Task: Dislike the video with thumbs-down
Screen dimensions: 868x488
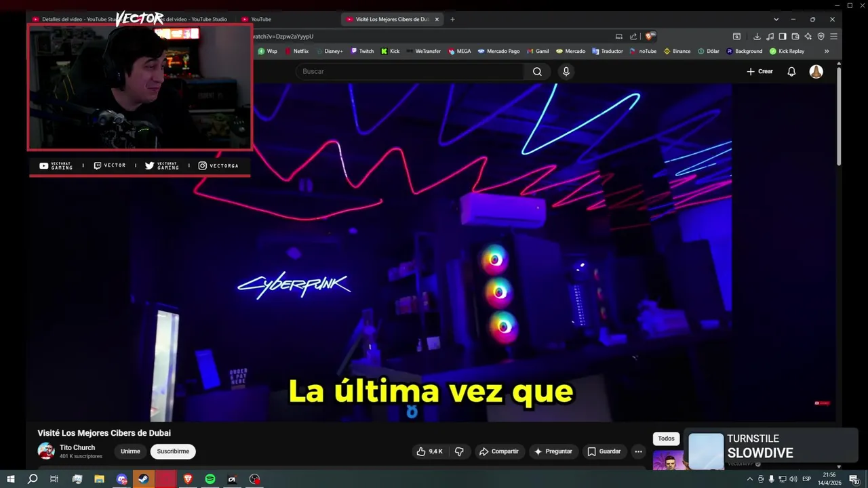Action: (459, 451)
